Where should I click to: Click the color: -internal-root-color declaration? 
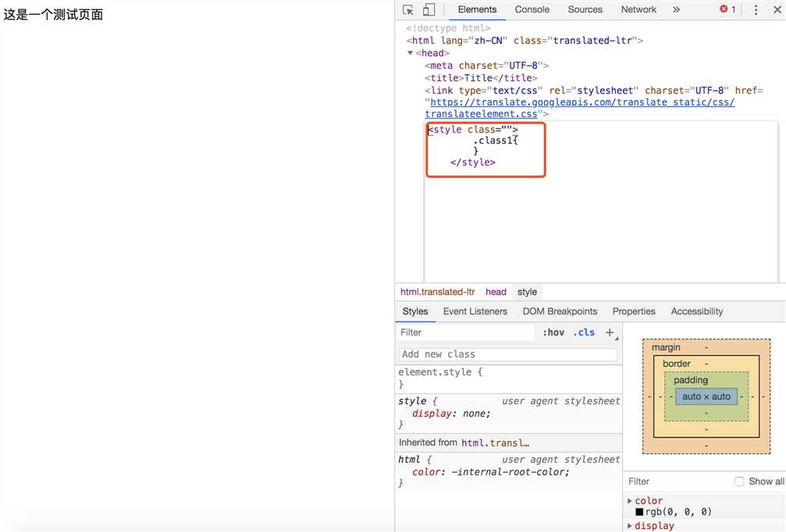tap(491, 473)
